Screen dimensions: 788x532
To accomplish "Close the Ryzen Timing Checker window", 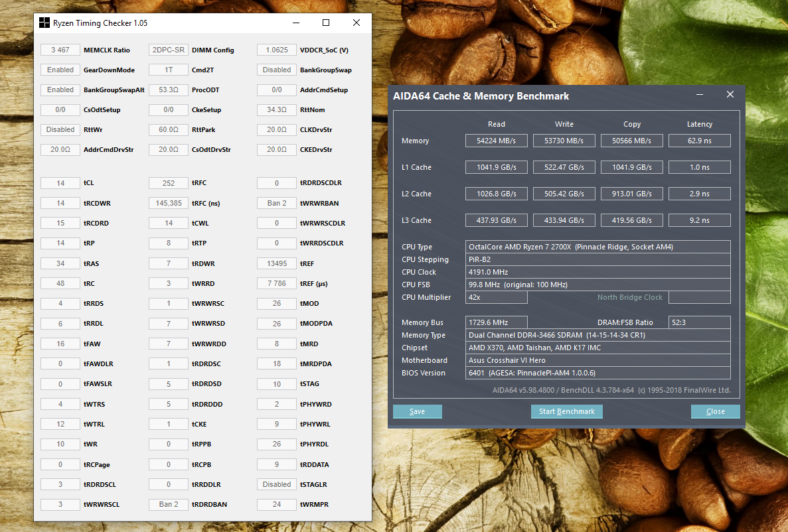I will coord(356,23).
